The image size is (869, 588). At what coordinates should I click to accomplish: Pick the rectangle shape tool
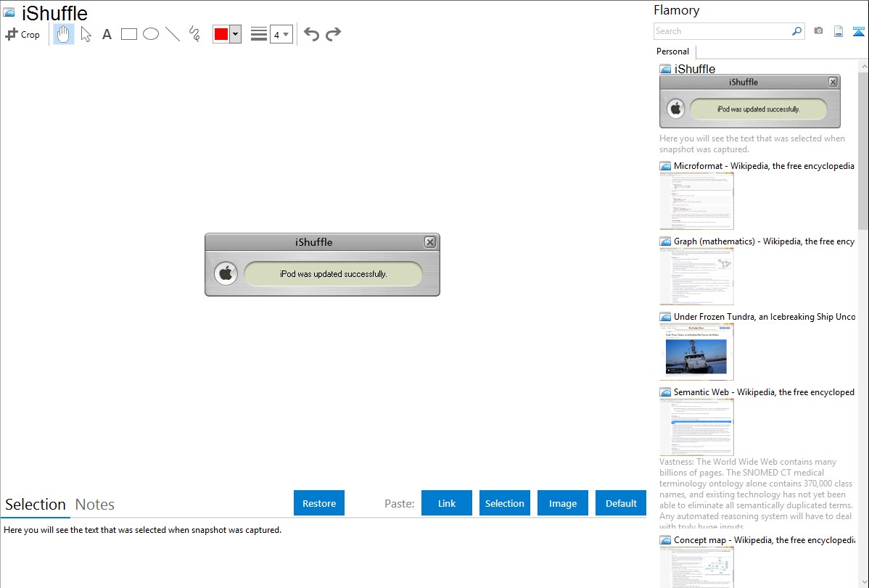[x=129, y=34]
